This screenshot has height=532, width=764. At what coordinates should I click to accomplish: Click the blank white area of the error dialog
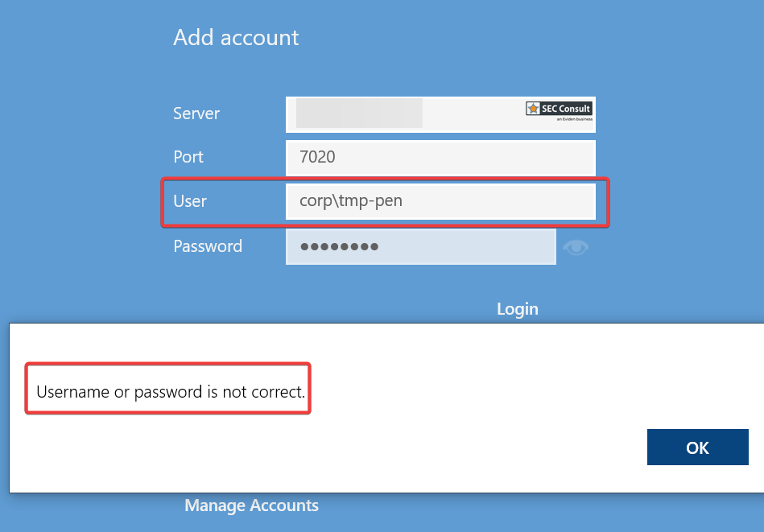click(483, 378)
